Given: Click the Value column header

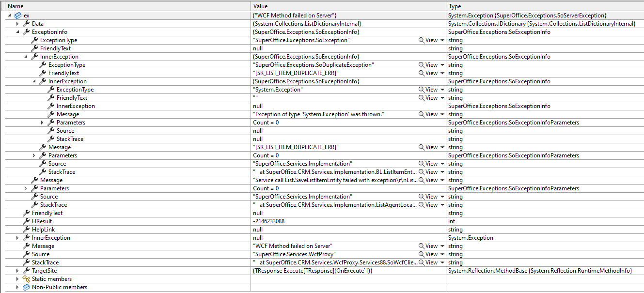Looking at the screenshot, I should click(x=348, y=6).
